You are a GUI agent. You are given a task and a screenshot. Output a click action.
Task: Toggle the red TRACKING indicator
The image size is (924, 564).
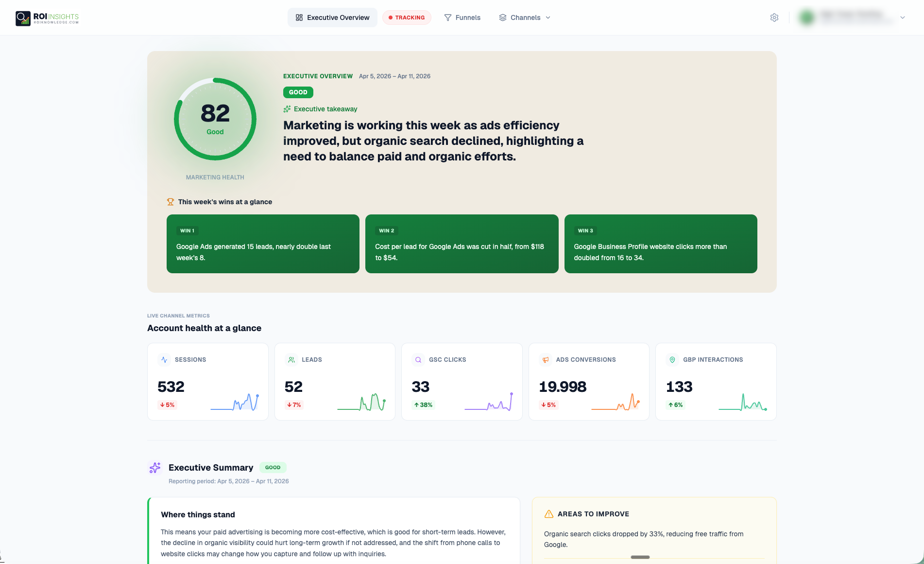(x=407, y=18)
